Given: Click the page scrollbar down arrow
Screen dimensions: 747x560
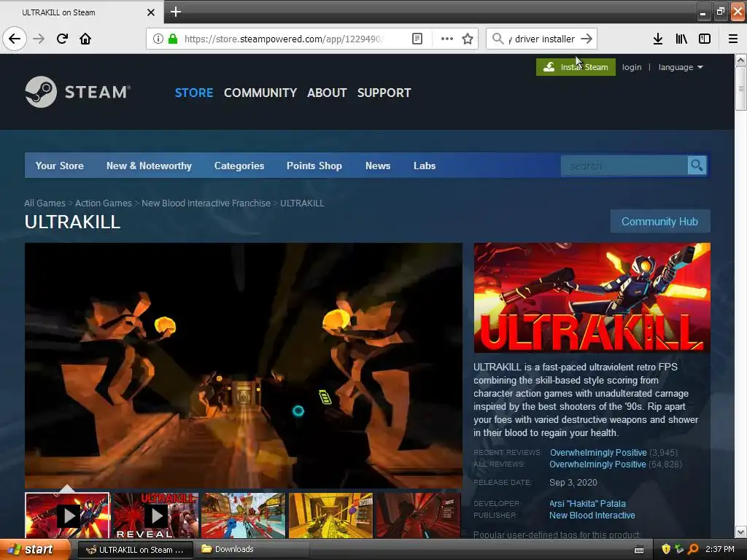Looking at the screenshot, I should (x=740, y=532).
